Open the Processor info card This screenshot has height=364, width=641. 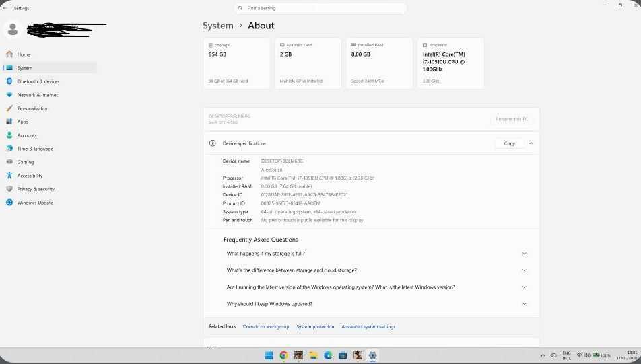point(450,63)
